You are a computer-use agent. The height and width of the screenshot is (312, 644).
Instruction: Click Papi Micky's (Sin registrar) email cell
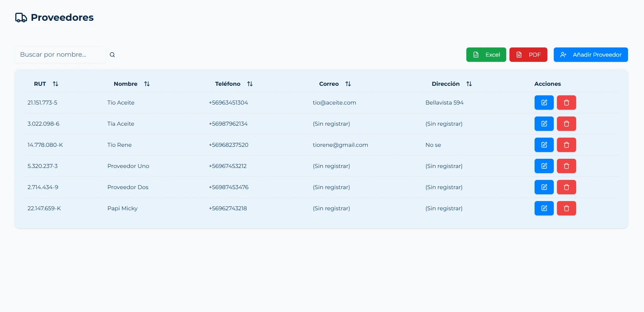331,208
